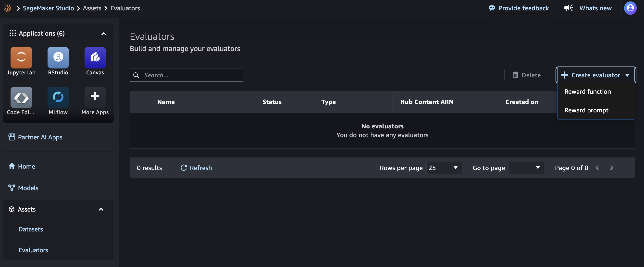Navigate to Assets breadcrumb
644x267 pixels.
click(92, 8)
